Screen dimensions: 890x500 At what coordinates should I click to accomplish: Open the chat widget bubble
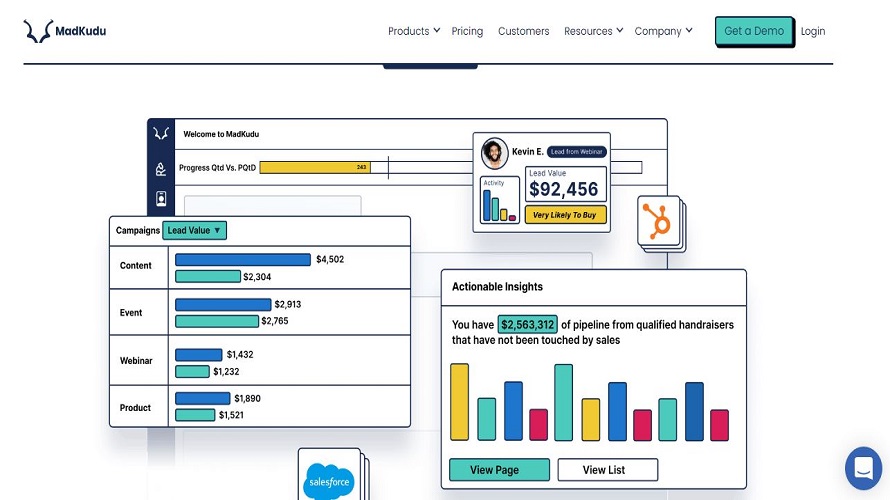point(863,469)
